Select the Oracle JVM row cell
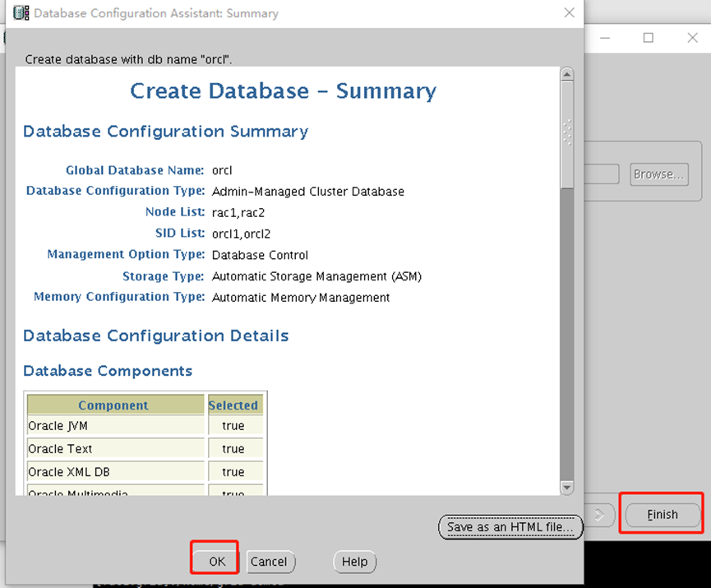Image resolution: width=711 pixels, height=588 pixels. click(116, 426)
